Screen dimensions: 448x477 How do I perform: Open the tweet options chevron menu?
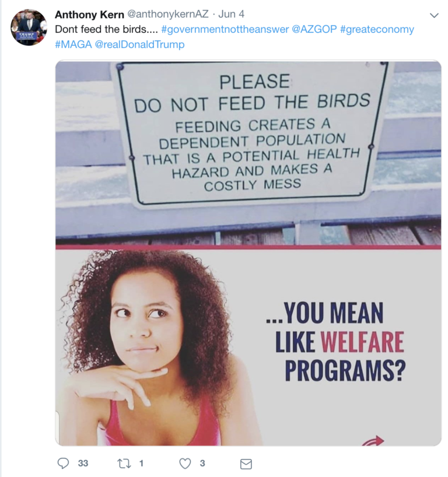[434, 15]
